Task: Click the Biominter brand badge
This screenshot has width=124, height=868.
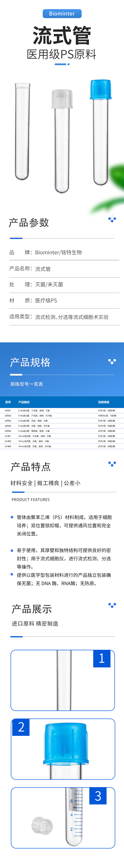Action: (62, 14)
